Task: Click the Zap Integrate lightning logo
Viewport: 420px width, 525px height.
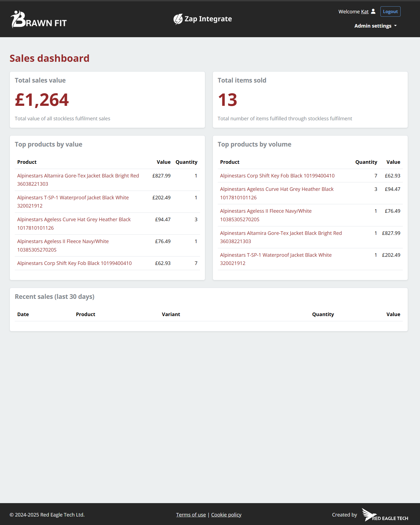Action: click(x=178, y=19)
